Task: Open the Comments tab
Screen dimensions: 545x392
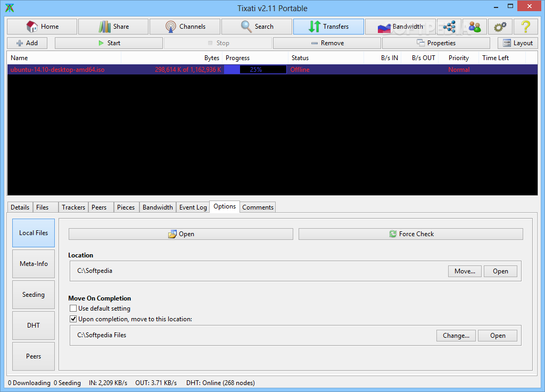Action: click(x=258, y=207)
